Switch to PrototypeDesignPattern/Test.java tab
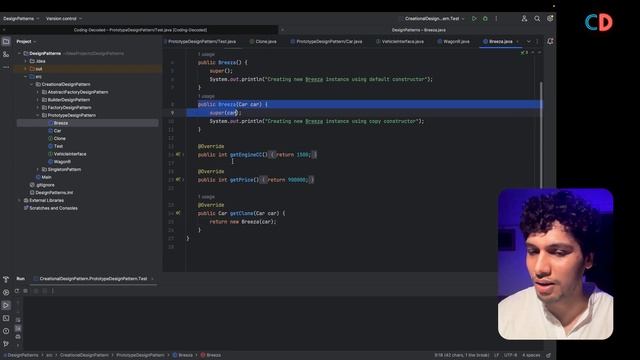Screen dimensions: 640x360 pos(201,41)
